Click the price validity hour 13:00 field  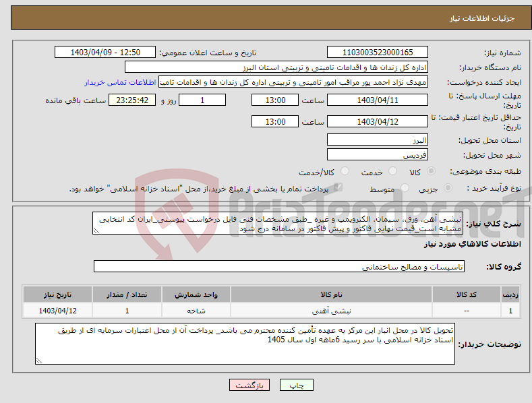[275, 121]
